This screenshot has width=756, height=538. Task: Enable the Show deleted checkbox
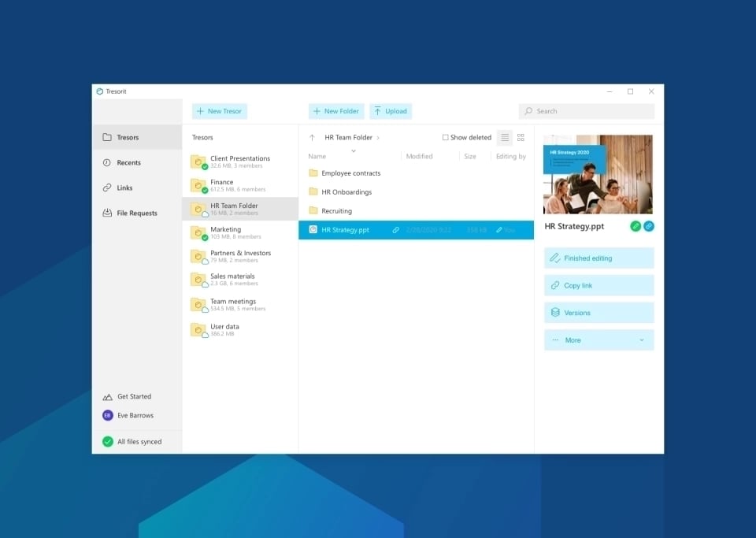(446, 137)
